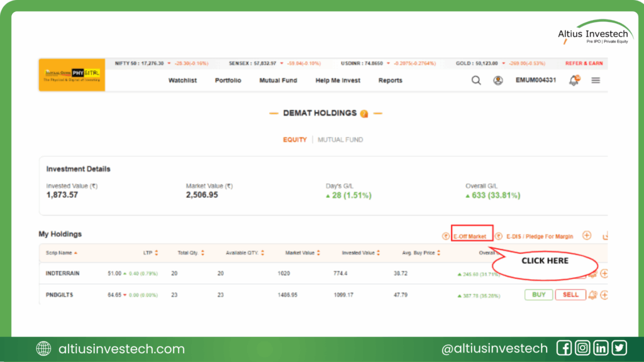
Task: Sort holdings by LTP column arrows
Action: [156, 253]
